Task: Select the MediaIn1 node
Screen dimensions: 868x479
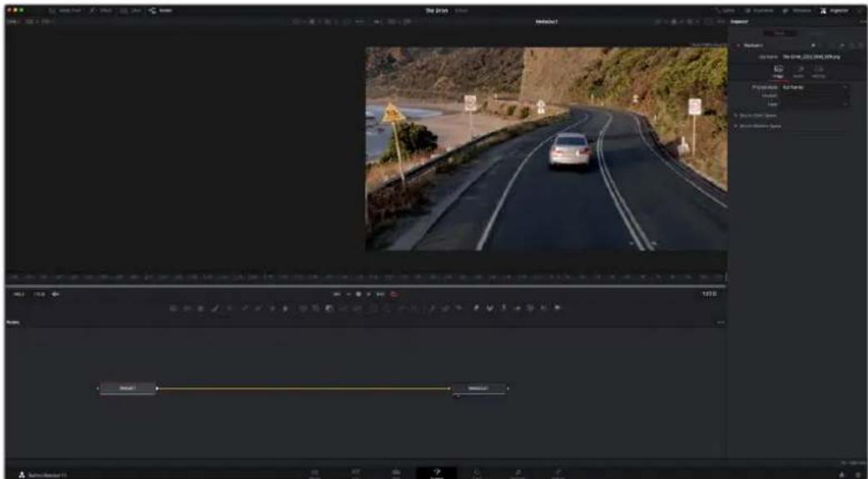Action: click(x=127, y=388)
